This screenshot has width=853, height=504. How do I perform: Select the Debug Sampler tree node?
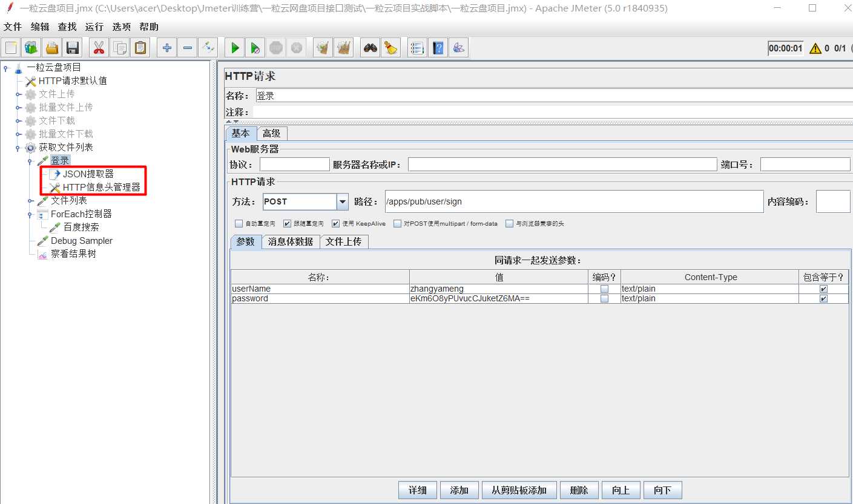coord(81,241)
